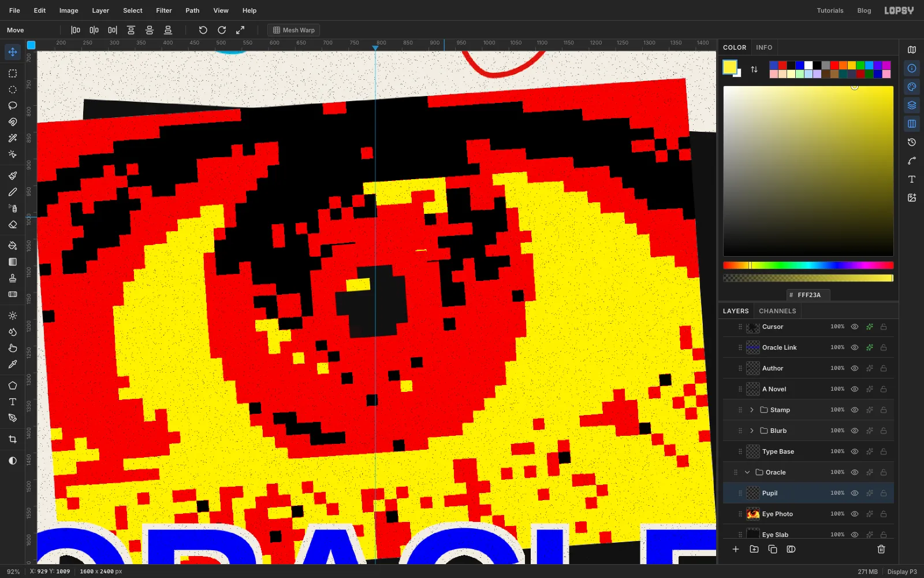Open the Blog link

864,10
